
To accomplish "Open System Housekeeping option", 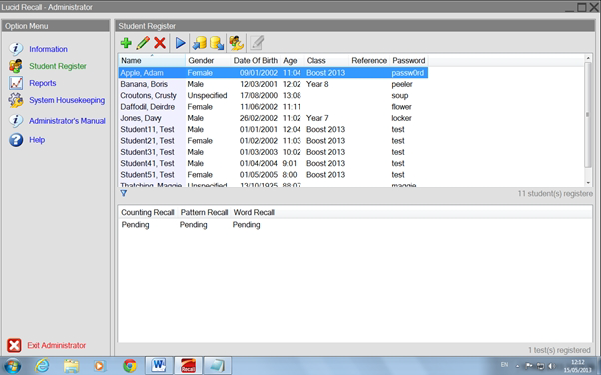I will point(67,100).
